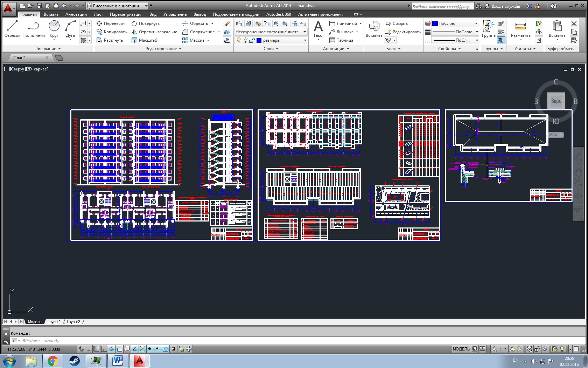Click the Создать block icon

(397, 23)
